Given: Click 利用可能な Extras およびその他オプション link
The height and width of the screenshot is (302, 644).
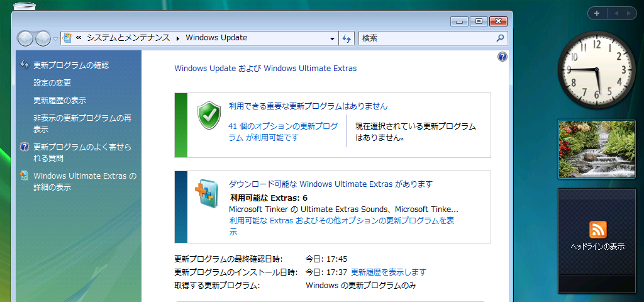Looking at the screenshot, I should pyautogui.click(x=341, y=226).
